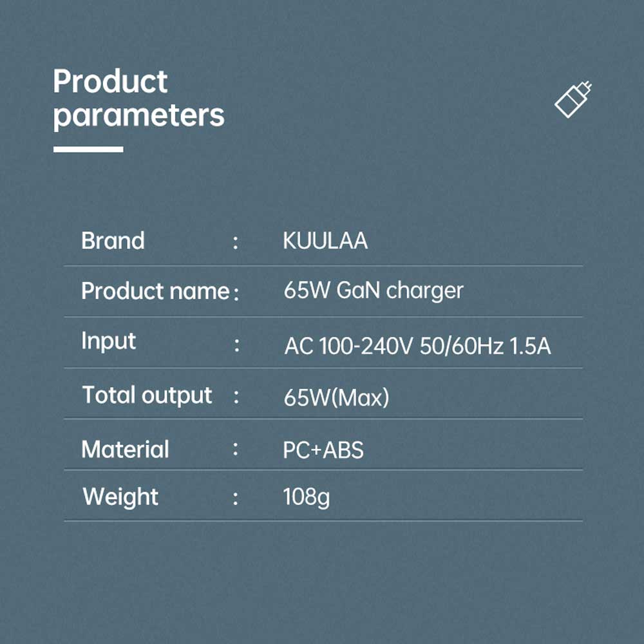Click the white underline bar below heading
The width and height of the screenshot is (644, 644).
(x=88, y=149)
